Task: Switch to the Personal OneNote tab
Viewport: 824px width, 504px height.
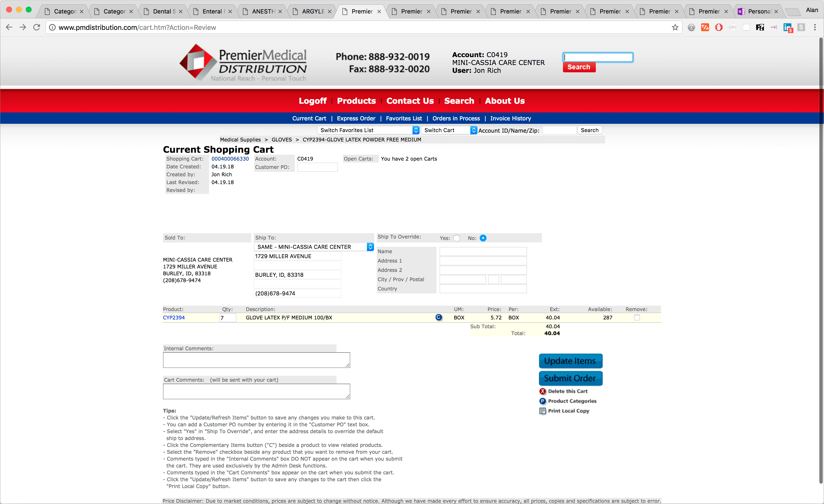Action: pyautogui.click(x=759, y=11)
